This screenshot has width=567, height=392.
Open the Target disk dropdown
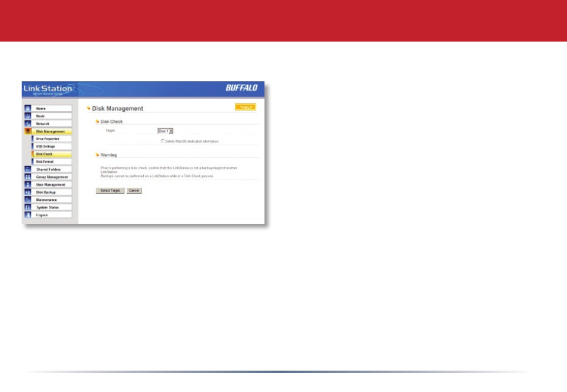[165, 131]
